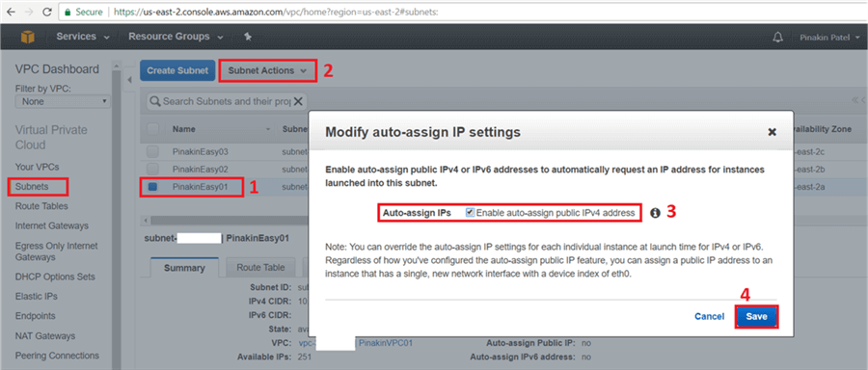Clear the subnet search field
868x370 pixels.
[298, 101]
